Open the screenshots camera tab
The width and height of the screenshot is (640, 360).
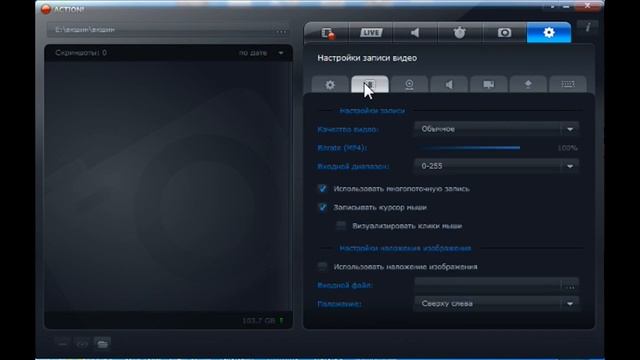(504, 33)
